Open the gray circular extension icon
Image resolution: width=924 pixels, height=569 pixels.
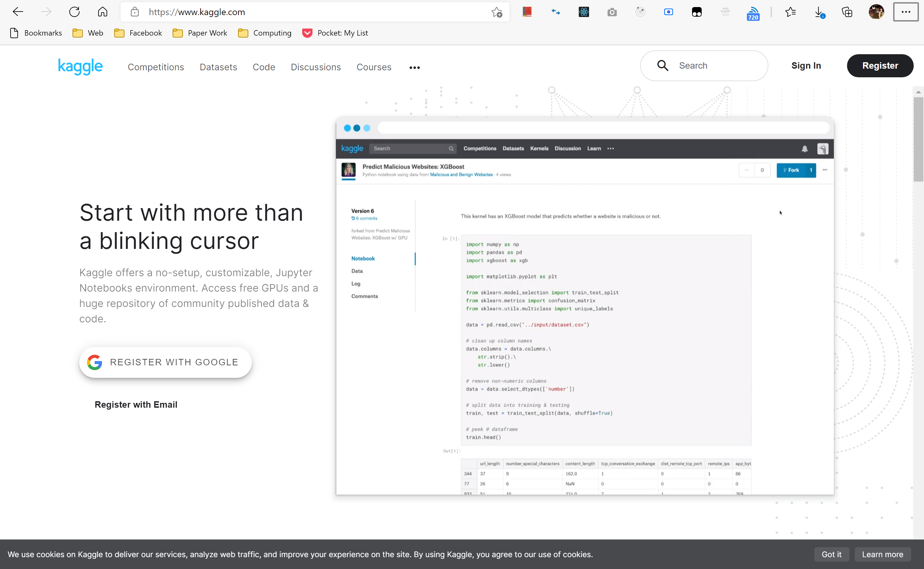click(x=640, y=12)
